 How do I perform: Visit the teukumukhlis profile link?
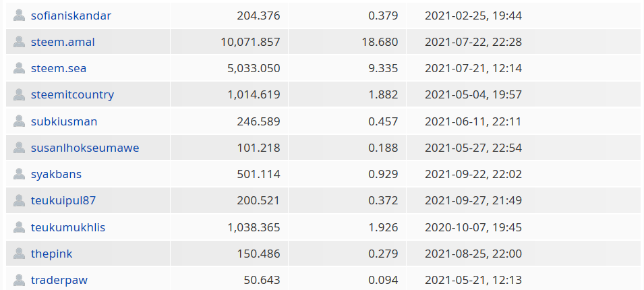(x=68, y=227)
